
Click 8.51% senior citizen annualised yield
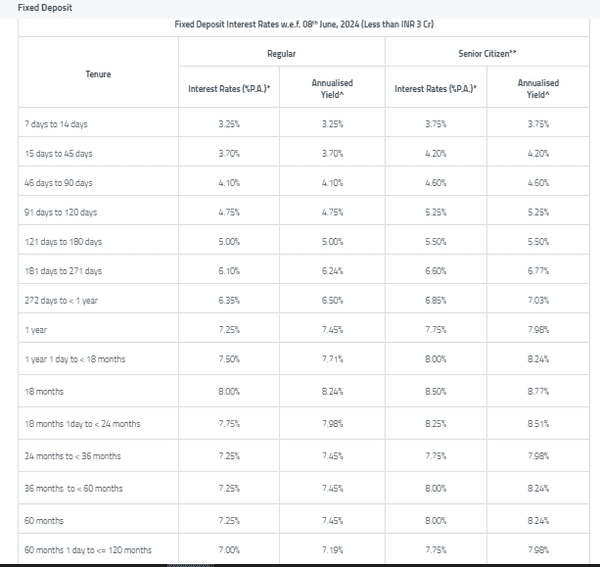pyautogui.click(x=538, y=424)
